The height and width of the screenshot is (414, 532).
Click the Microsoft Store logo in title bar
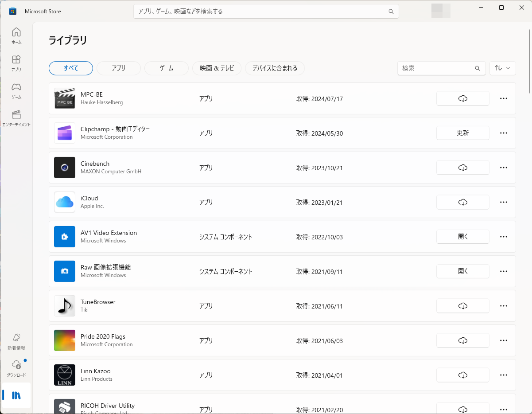(13, 11)
